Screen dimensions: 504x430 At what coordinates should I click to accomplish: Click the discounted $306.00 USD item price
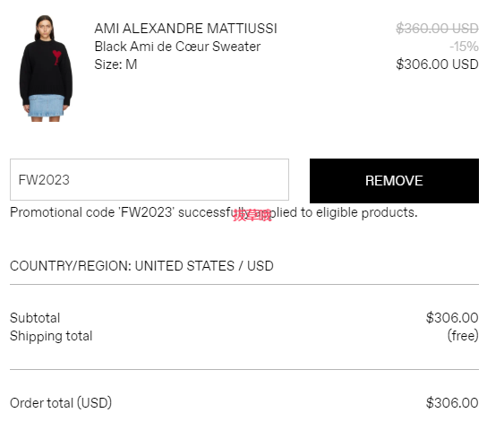[x=437, y=64]
